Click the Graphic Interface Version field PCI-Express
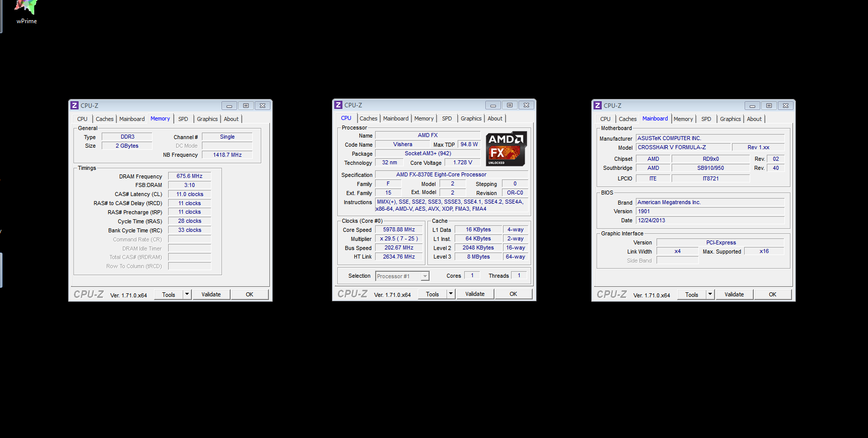This screenshot has height=438, width=868. (x=720, y=242)
